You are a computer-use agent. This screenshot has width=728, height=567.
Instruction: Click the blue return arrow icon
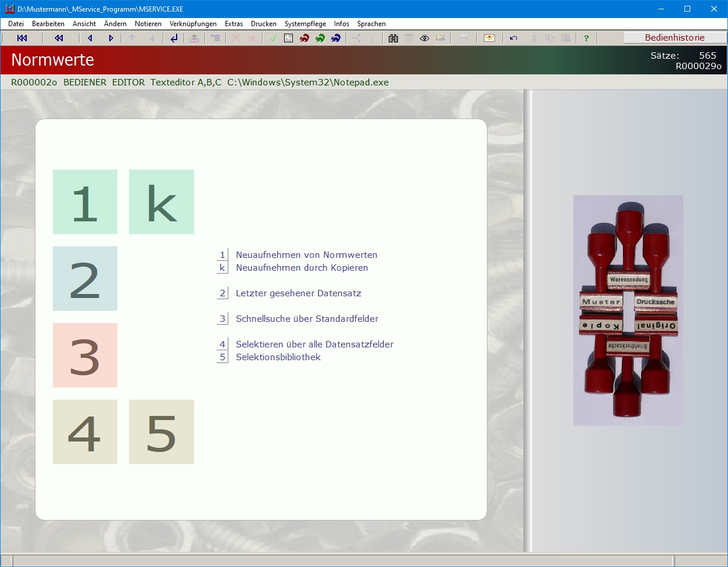pyautogui.click(x=174, y=38)
